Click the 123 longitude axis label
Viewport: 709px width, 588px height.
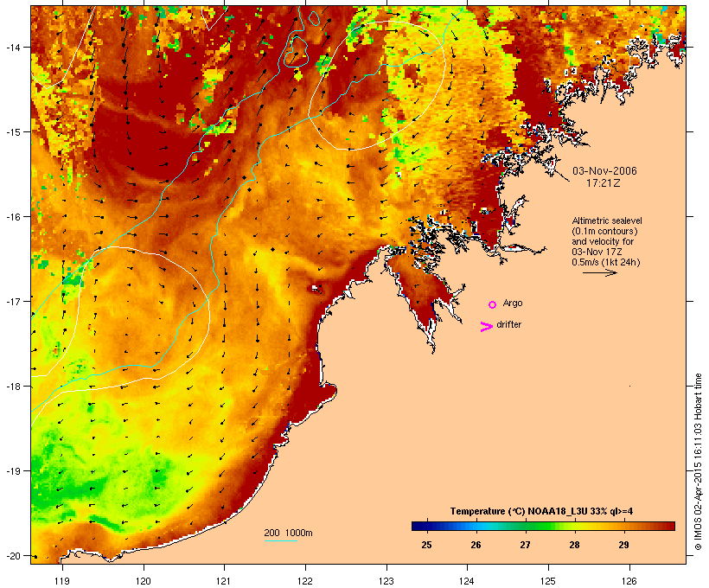point(386,581)
